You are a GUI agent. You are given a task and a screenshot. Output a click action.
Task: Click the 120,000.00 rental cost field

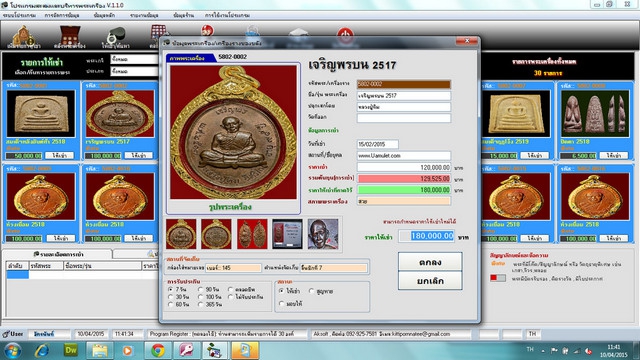(x=404, y=167)
